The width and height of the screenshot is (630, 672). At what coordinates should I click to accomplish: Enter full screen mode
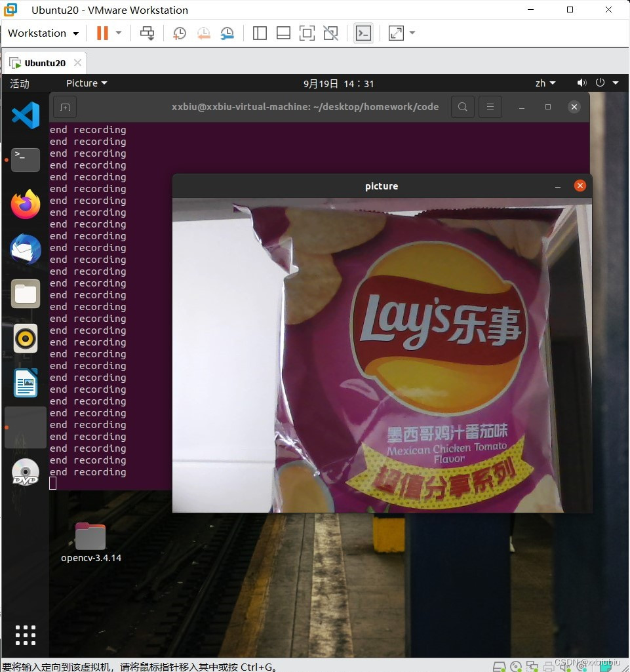[307, 33]
